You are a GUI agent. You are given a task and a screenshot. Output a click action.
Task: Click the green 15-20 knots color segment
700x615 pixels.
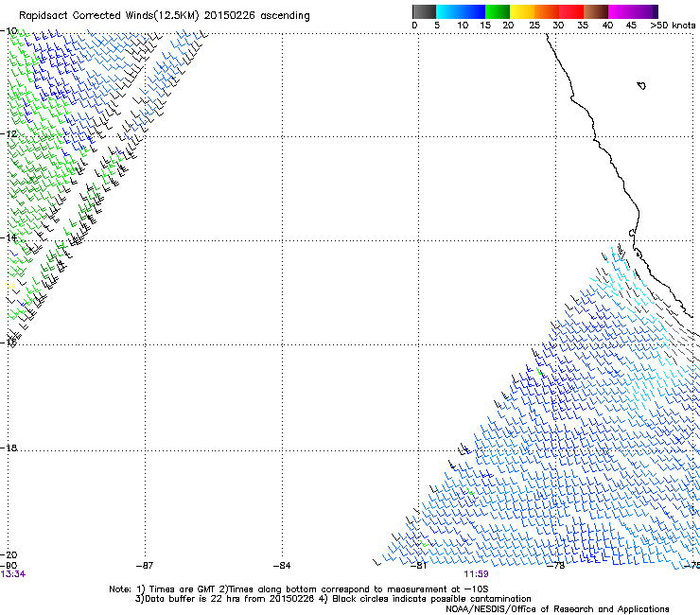click(x=498, y=11)
